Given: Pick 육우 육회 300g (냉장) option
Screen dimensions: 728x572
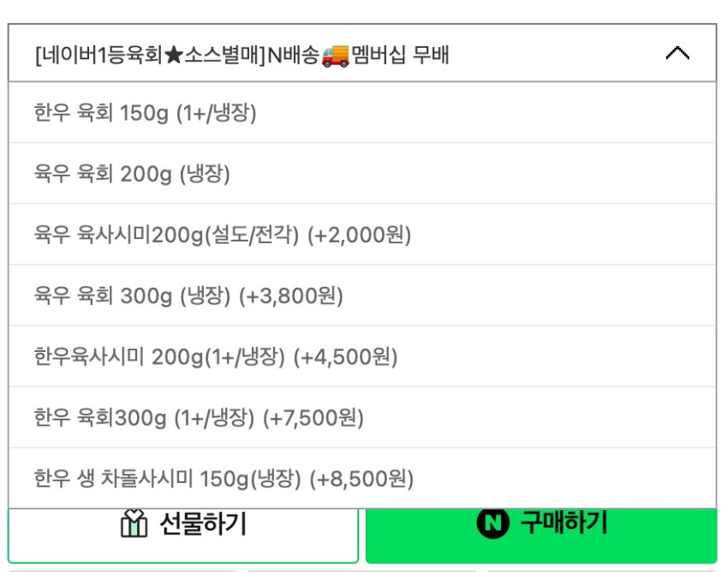Looking at the screenshot, I should [133, 296].
